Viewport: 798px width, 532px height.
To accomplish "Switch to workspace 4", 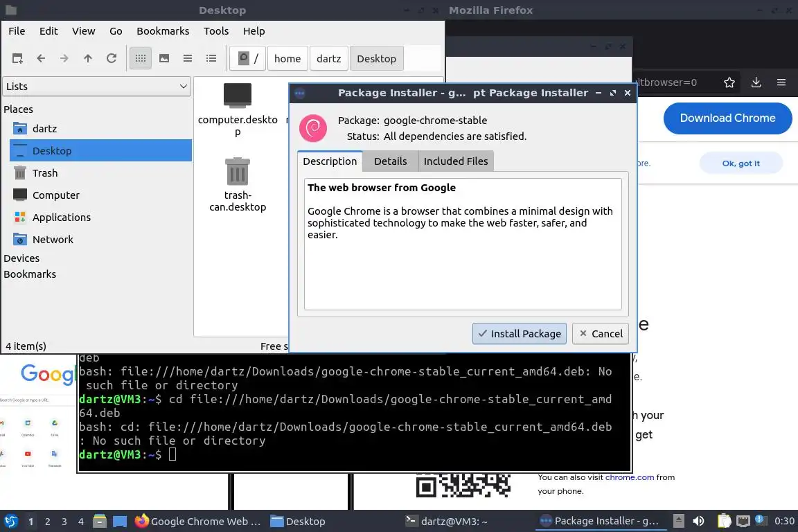I will click(81, 522).
